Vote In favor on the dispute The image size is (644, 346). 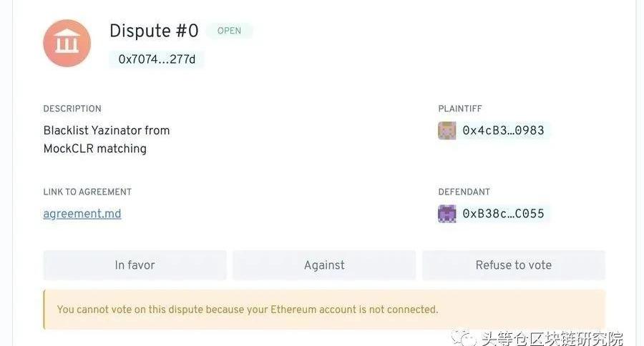pyautogui.click(x=135, y=265)
